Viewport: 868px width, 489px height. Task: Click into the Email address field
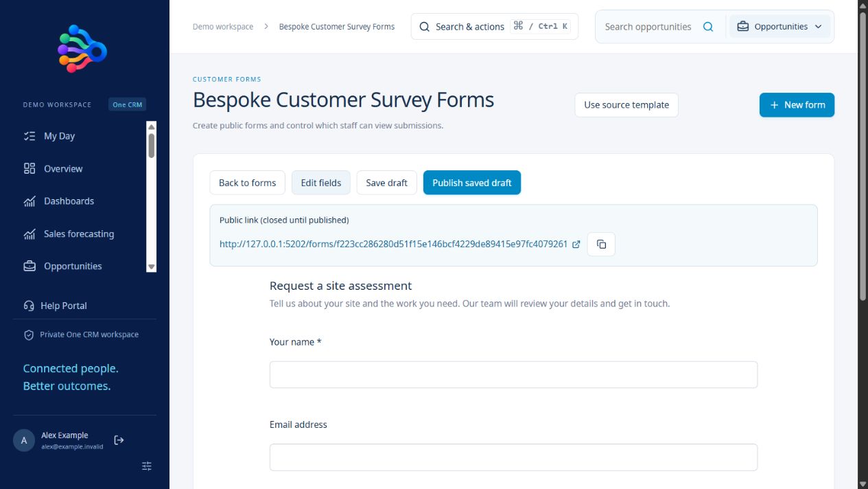click(513, 457)
